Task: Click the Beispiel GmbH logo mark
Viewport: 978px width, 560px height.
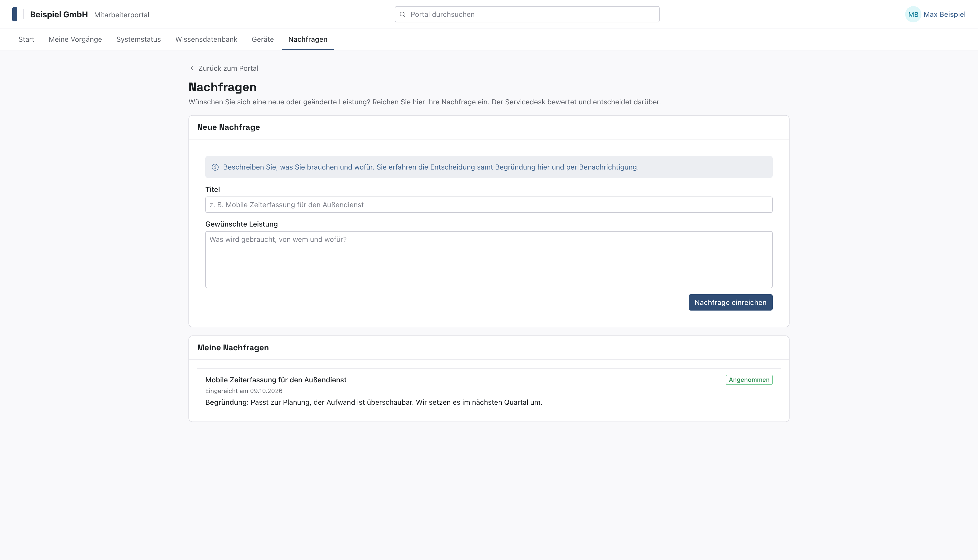Action: pyautogui.click(x=15, y=14)
